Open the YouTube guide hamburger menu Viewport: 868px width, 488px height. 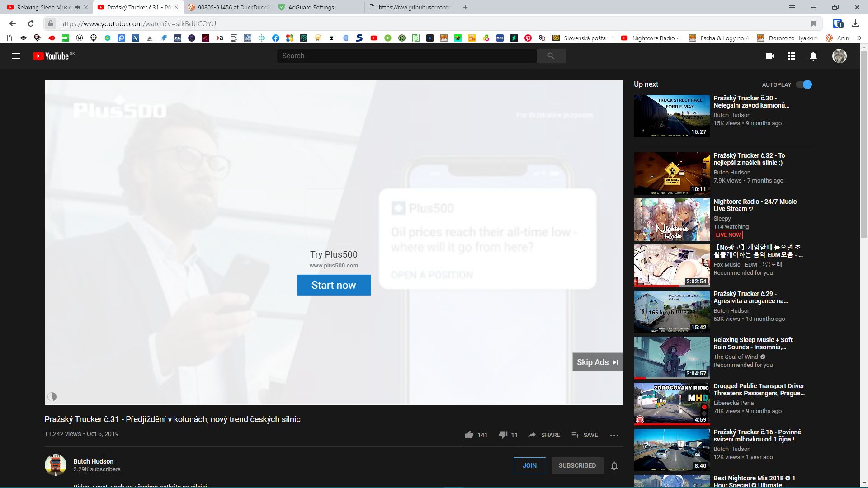click(16, 56)
